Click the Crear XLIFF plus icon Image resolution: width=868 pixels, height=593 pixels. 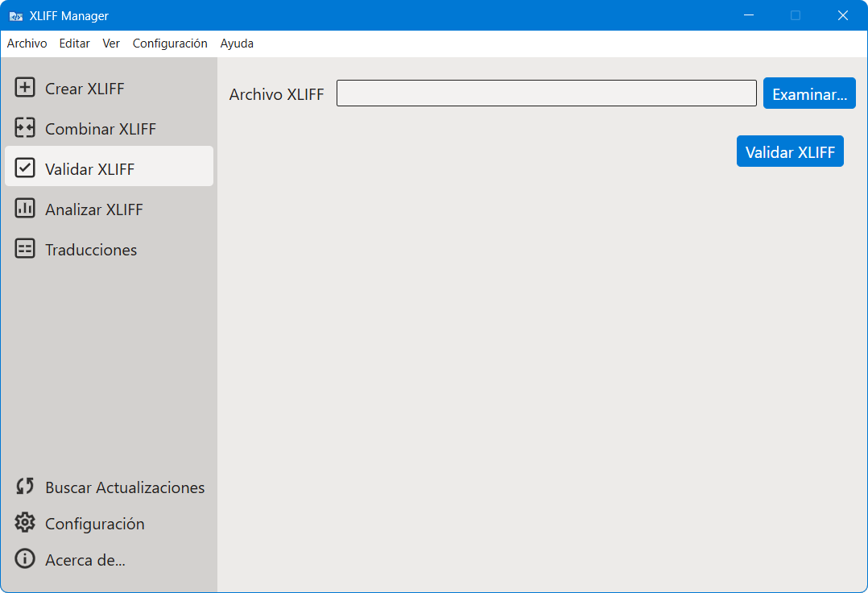pos(25,88)
